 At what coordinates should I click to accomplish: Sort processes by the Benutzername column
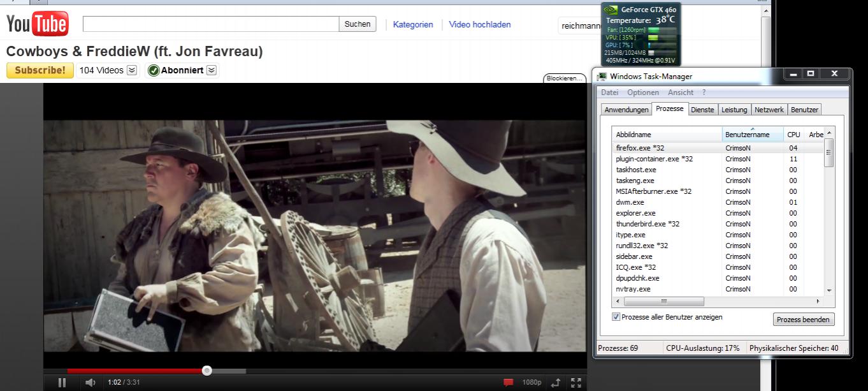pyautogui.click(x=753, y=135)
